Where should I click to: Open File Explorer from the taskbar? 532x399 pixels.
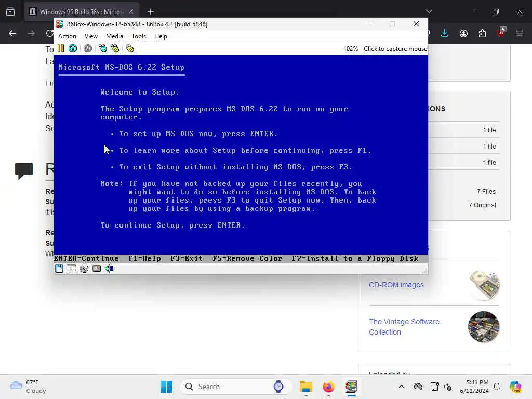305,387
